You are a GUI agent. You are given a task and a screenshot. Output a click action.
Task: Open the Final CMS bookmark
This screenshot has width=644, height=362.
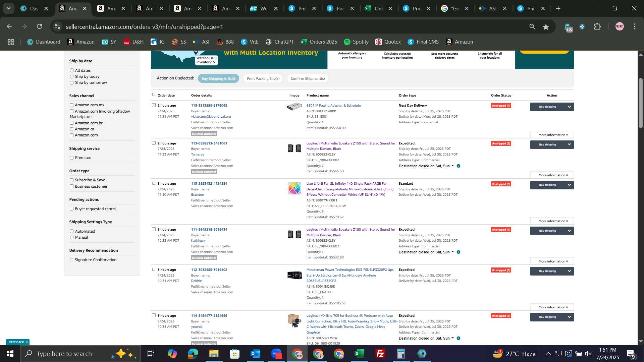423,42
